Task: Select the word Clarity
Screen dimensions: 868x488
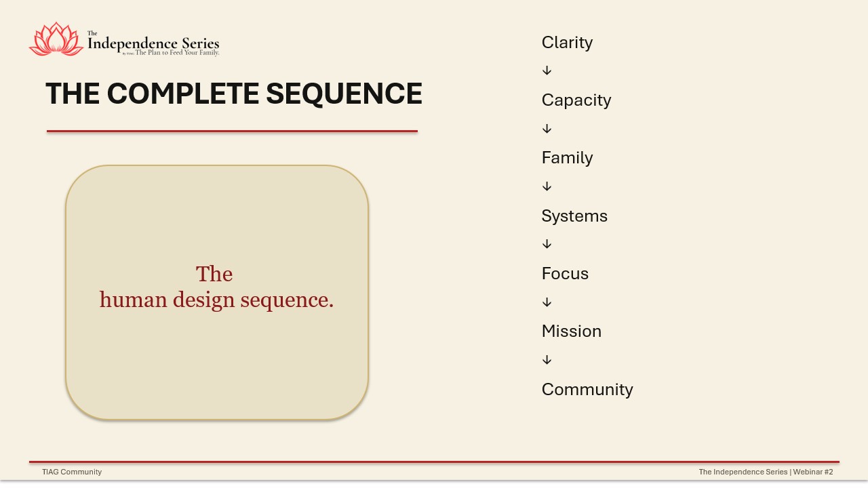Action: (567, 43)
